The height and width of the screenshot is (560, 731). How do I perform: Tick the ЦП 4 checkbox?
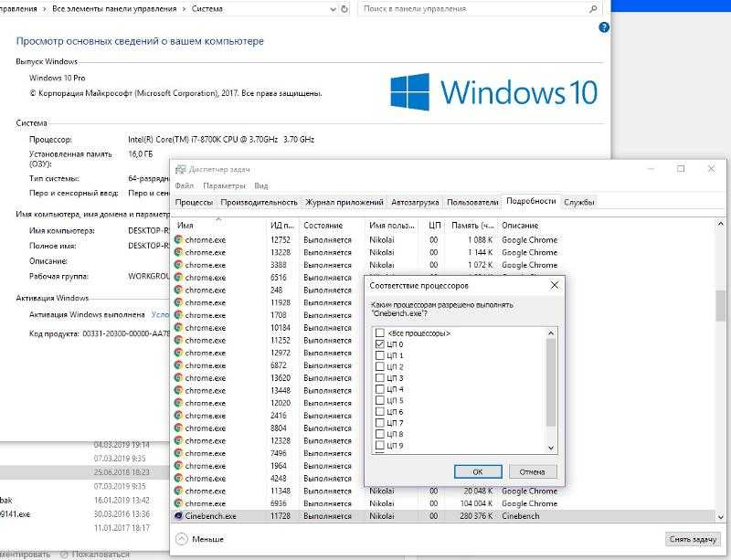click(379, 389)
